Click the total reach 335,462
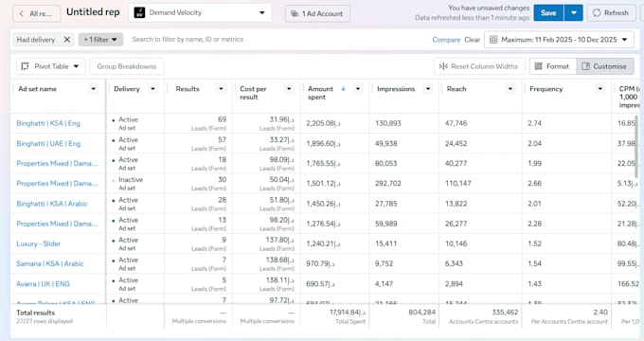This screenshot has width=644, height=341. [x=505, y=313]
